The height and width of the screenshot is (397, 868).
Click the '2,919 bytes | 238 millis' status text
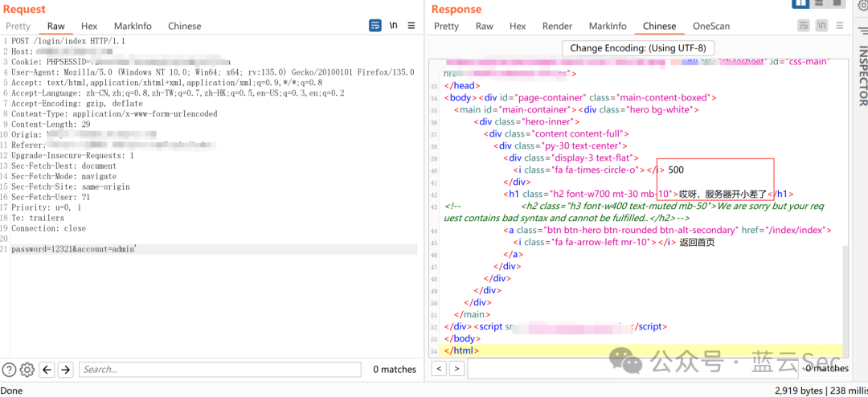tap(821, 391)
